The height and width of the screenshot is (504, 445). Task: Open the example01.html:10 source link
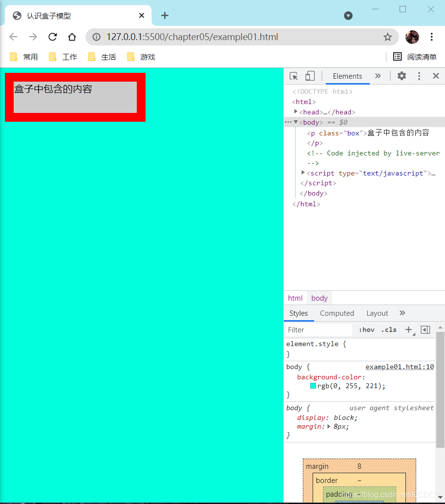400,367
